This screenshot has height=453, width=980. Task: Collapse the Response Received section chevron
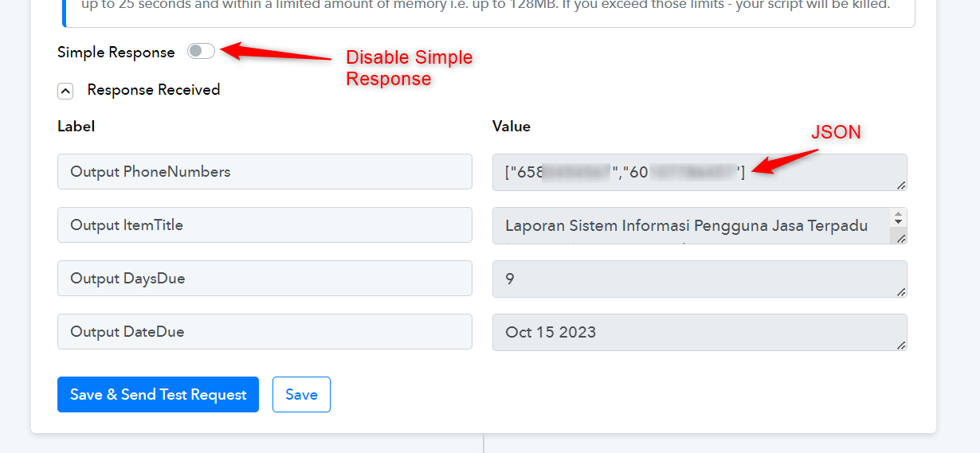(65, 91)
